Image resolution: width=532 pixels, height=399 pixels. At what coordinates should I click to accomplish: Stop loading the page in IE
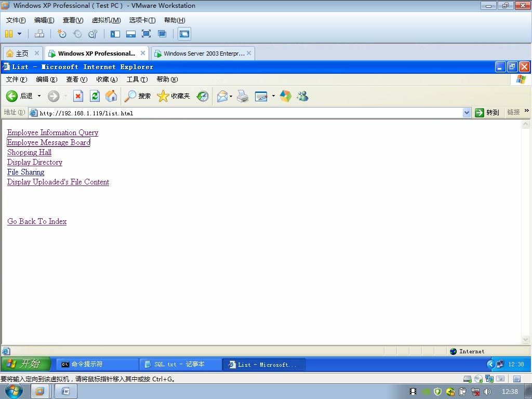(x=78, y=96)
